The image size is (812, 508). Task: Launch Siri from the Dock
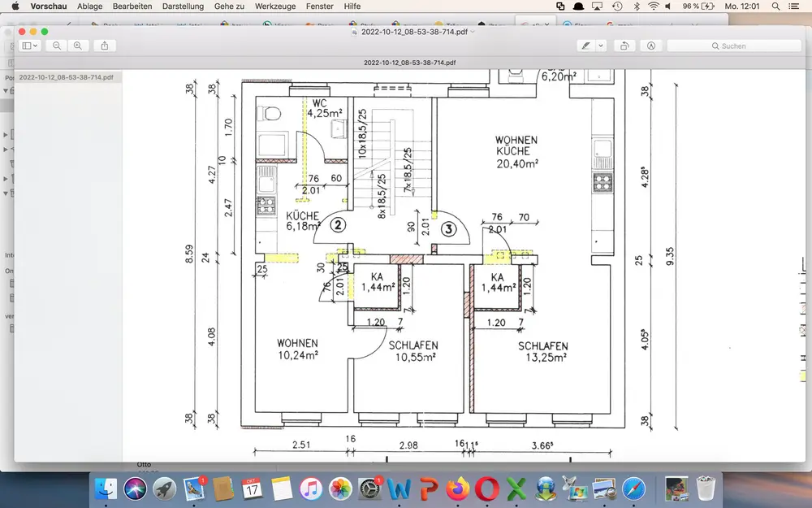click(135, 488)
